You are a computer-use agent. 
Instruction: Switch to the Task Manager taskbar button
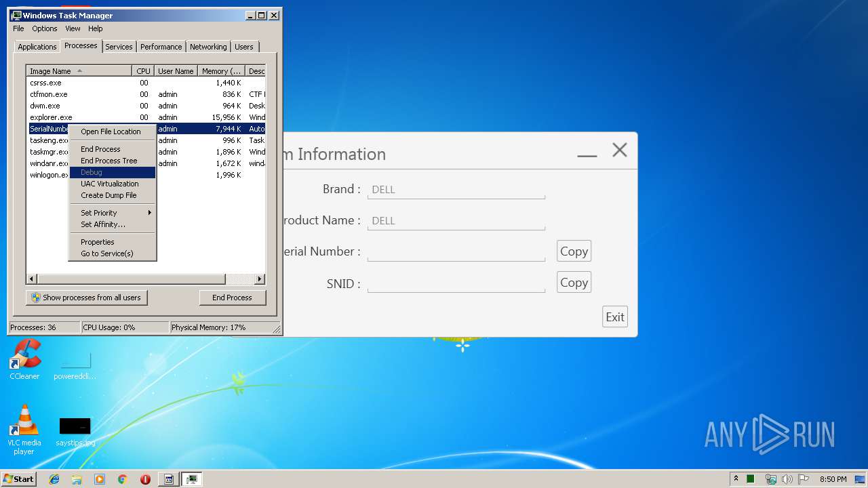point(192,479)
